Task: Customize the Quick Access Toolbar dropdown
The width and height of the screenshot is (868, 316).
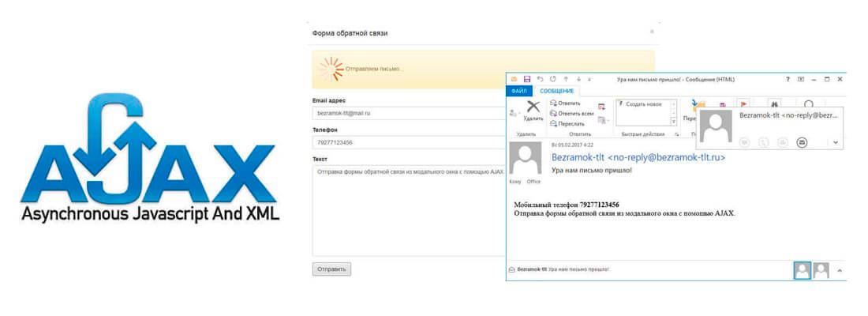Action: click(589, 79)
